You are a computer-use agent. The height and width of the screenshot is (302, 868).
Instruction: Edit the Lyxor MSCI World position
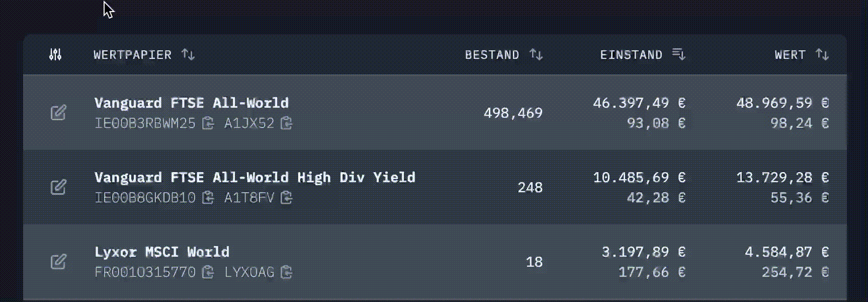58,261
